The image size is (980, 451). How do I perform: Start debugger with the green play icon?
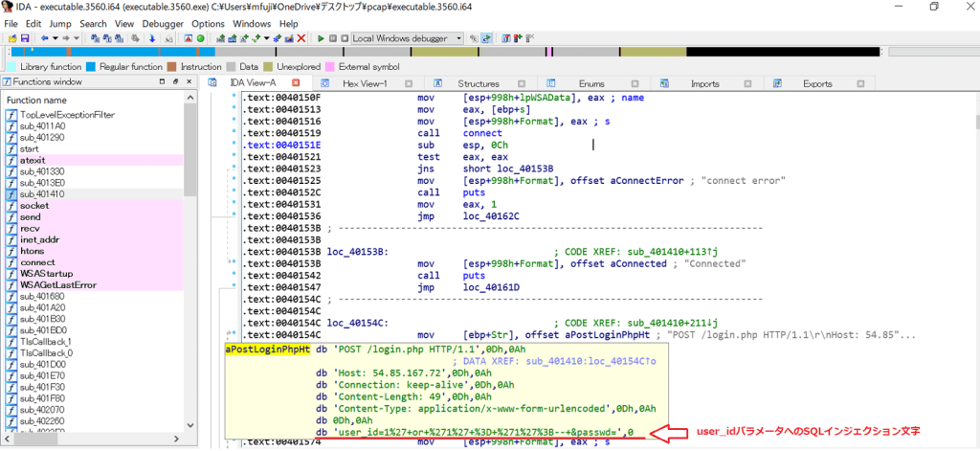(x=319, y=38)
